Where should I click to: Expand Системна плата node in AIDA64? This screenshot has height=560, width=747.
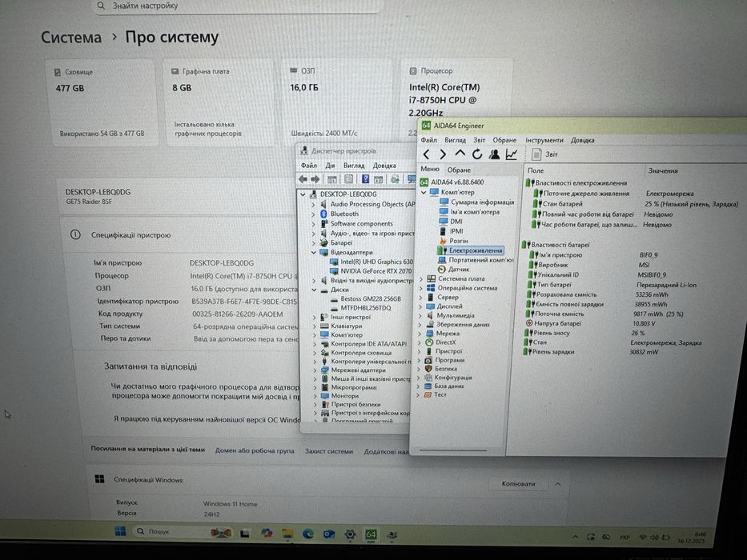pos(421,278)
